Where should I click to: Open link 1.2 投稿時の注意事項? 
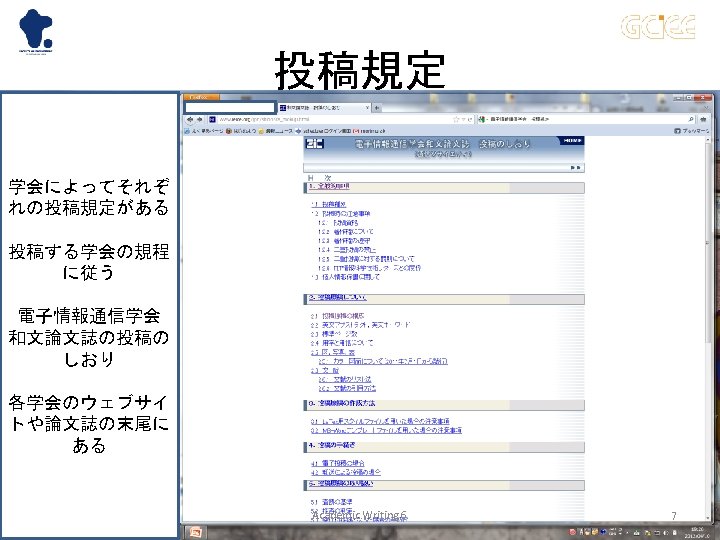pyautogui.click(x=341, y=214)
